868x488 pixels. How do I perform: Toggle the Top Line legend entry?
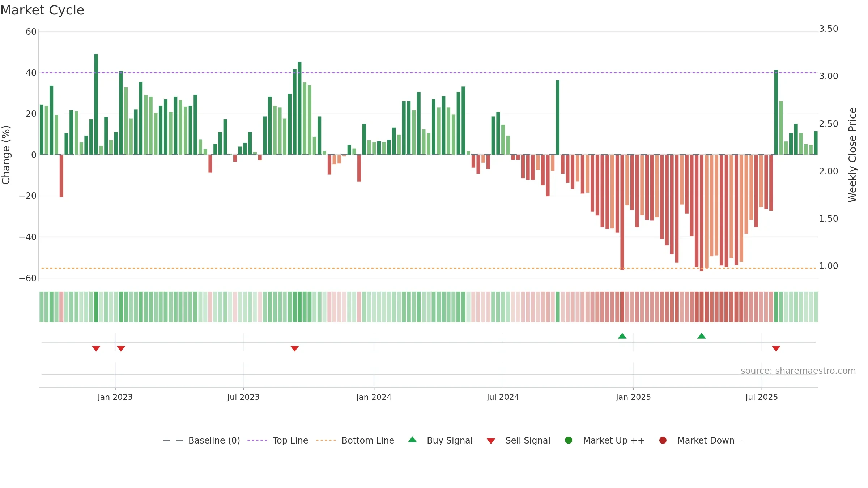(278, 440)
